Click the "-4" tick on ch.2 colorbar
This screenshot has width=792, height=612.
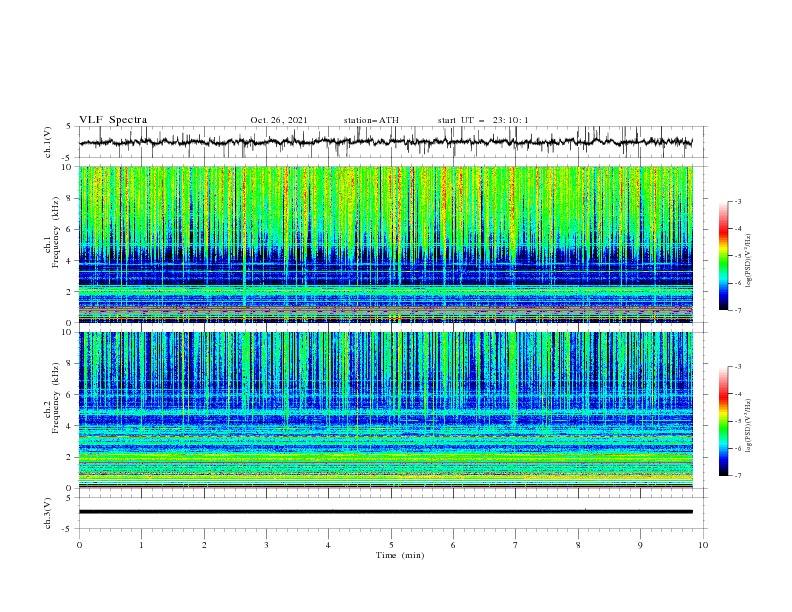[x=738, y=394]
